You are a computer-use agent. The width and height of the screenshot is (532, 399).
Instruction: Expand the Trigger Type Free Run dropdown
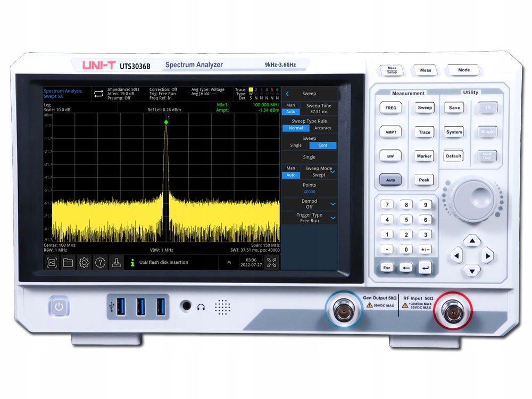pyautogui.click(x=333, y=218)
